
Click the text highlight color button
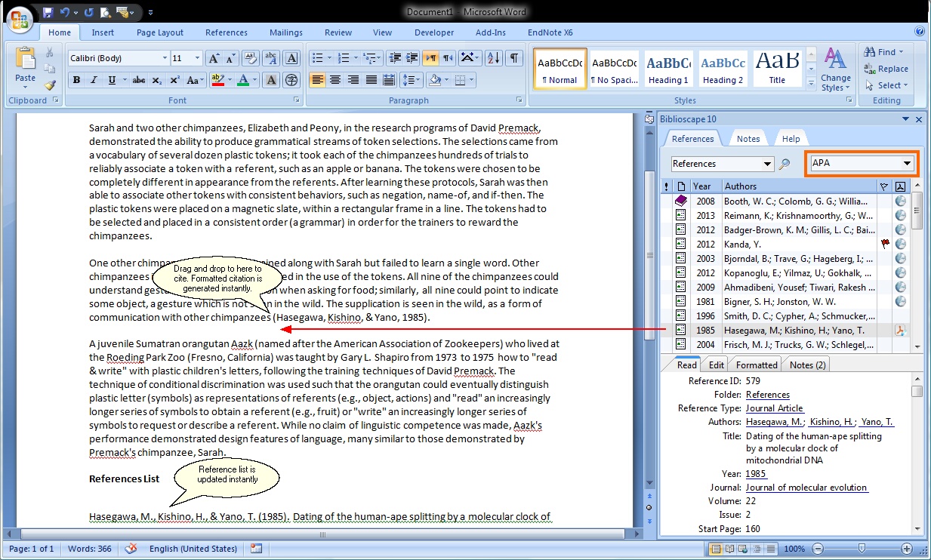[x=220, y=80]
